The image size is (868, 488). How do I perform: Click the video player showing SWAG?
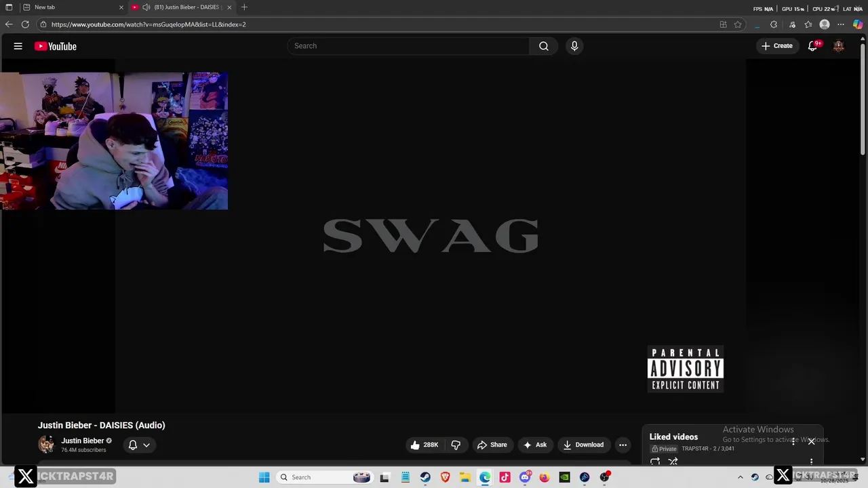coord(431,236)
